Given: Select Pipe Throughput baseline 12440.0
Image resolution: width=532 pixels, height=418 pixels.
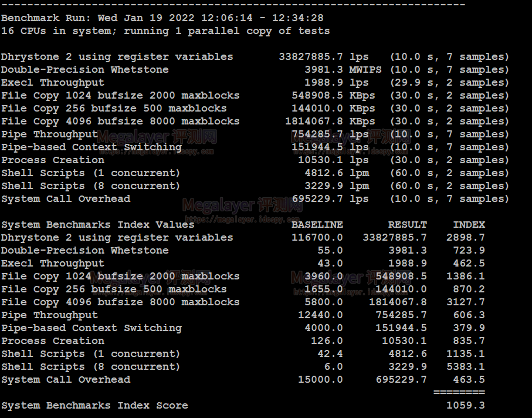Looking at the screenshot, I should [320, 315].
